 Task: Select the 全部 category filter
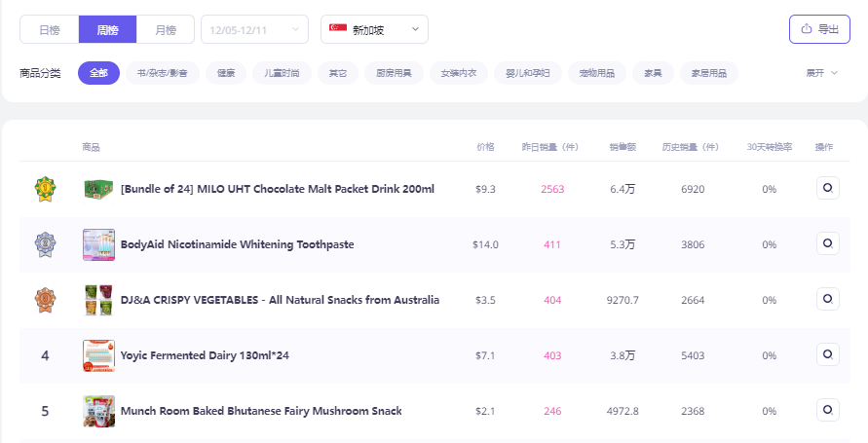[x=98, y=73]
